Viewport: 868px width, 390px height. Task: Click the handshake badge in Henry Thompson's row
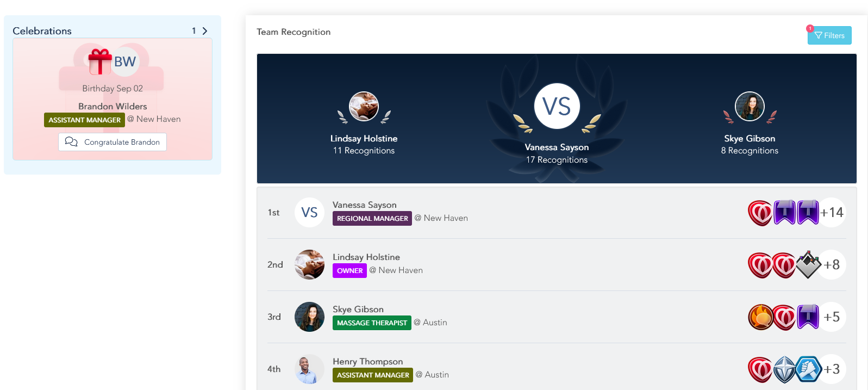(808, 369)
